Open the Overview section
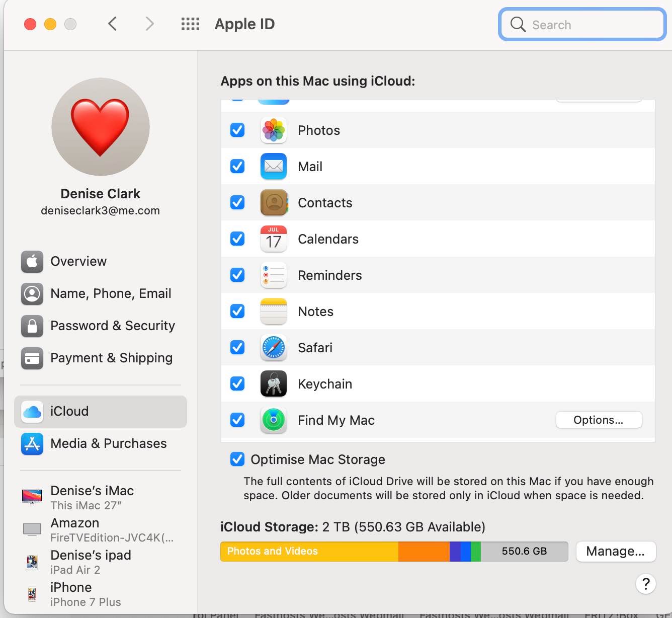The width and height of the screenshot is (672, 618). pyautogui.click(x=101, y=262)
